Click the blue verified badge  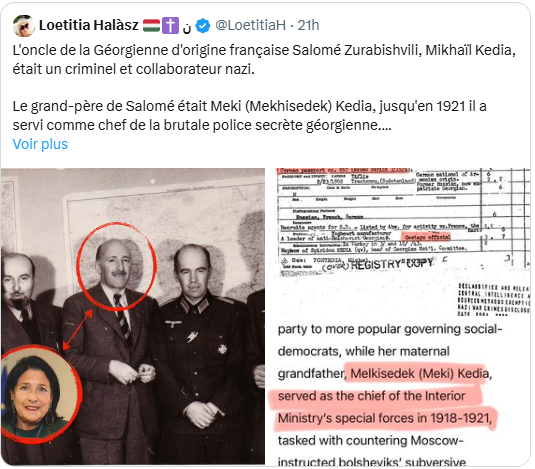203,26
